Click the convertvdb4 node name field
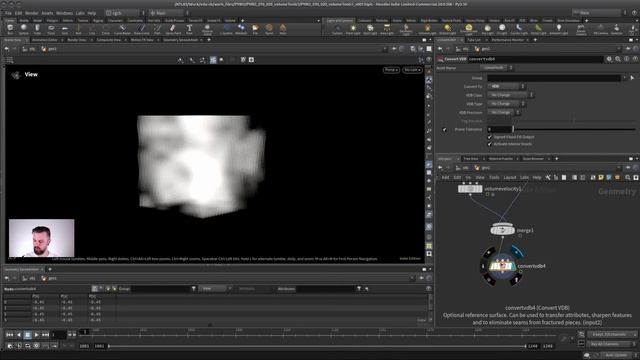Viewport: 640px width, 360px height. pos(535,59)
